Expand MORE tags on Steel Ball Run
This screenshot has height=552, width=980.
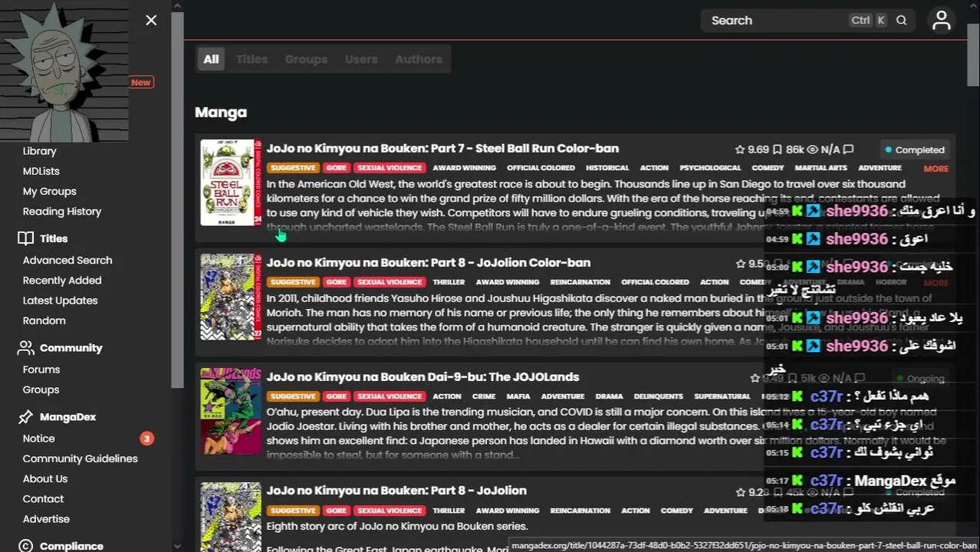coord(936,169)
